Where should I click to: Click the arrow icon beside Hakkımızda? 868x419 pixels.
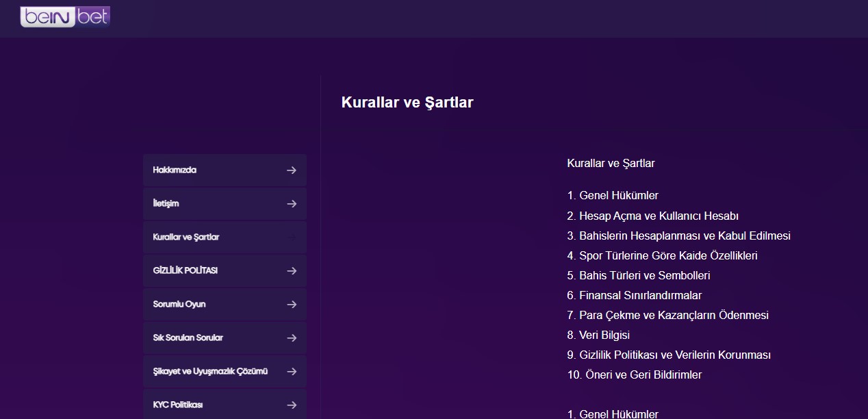(x=292, y=170)
